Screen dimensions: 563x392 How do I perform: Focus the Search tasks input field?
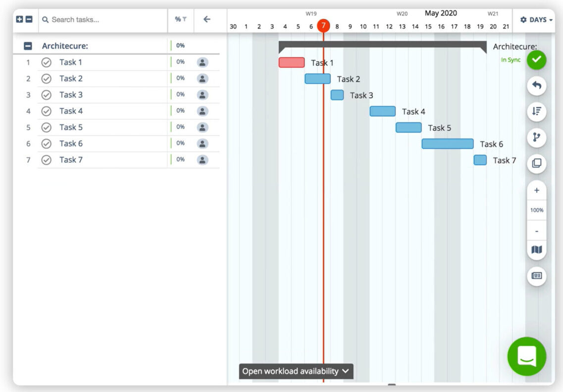click(104, 20)
